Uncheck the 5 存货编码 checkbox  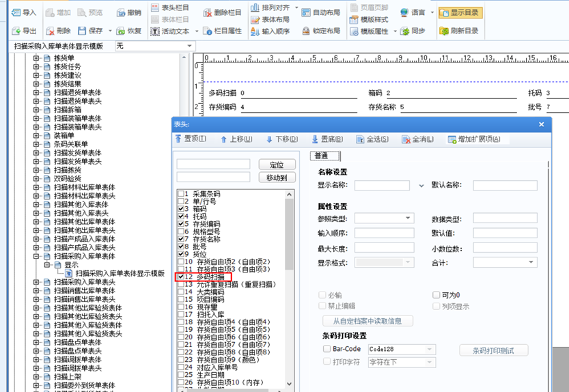pos(181,223)
